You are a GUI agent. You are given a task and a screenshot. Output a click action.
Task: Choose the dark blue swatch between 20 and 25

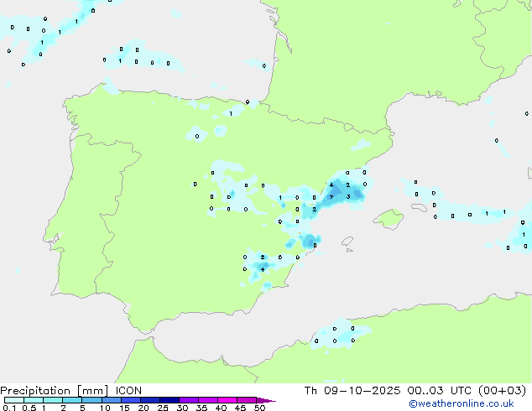coord(151,400)
